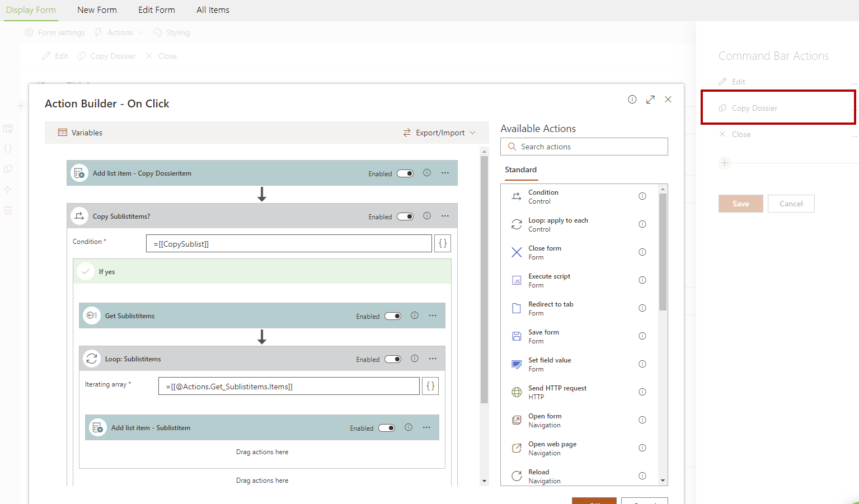Click the Set field value action icon
The width and height of the screenshot is (859, 504).
(x=517, y=364)
